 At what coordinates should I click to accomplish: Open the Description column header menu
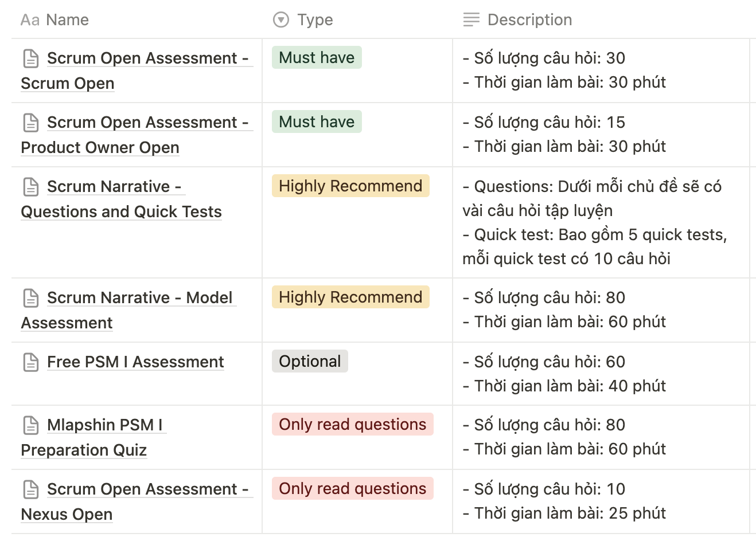pyautogui.click(x=601, y=20)
